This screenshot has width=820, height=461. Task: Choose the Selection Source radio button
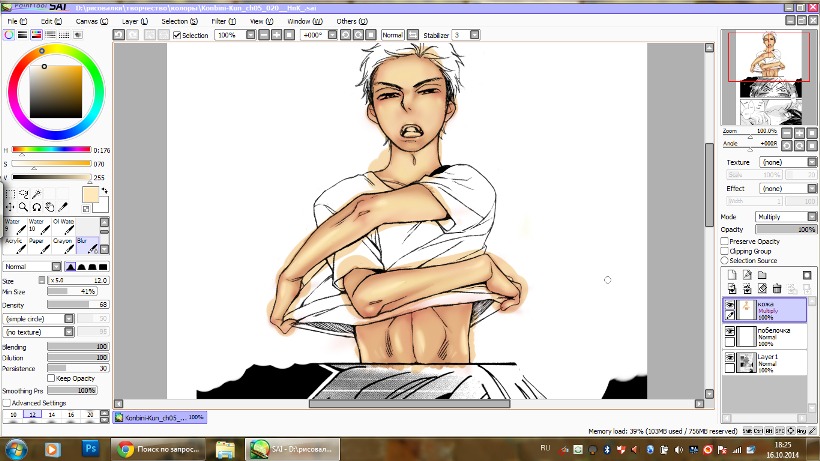pyautogui.click(x=724, y=260)
